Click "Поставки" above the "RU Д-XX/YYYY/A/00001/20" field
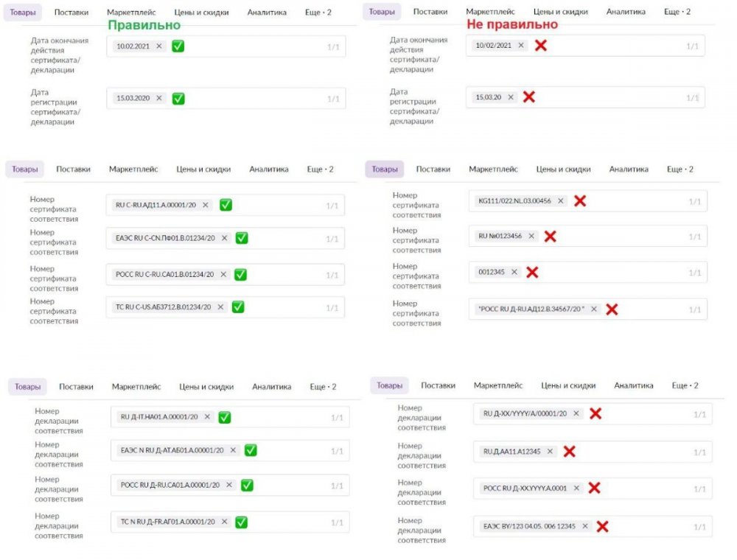 click(x=438, y=385)
